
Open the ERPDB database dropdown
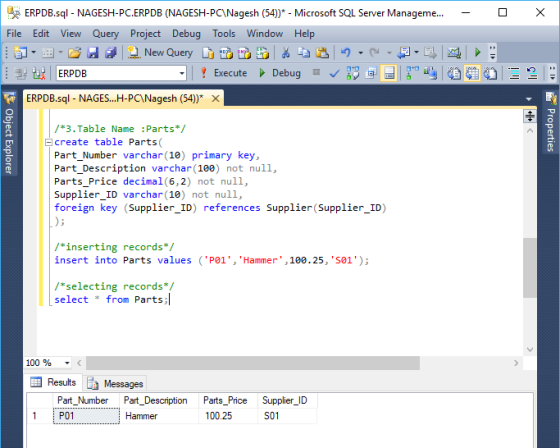182,74
